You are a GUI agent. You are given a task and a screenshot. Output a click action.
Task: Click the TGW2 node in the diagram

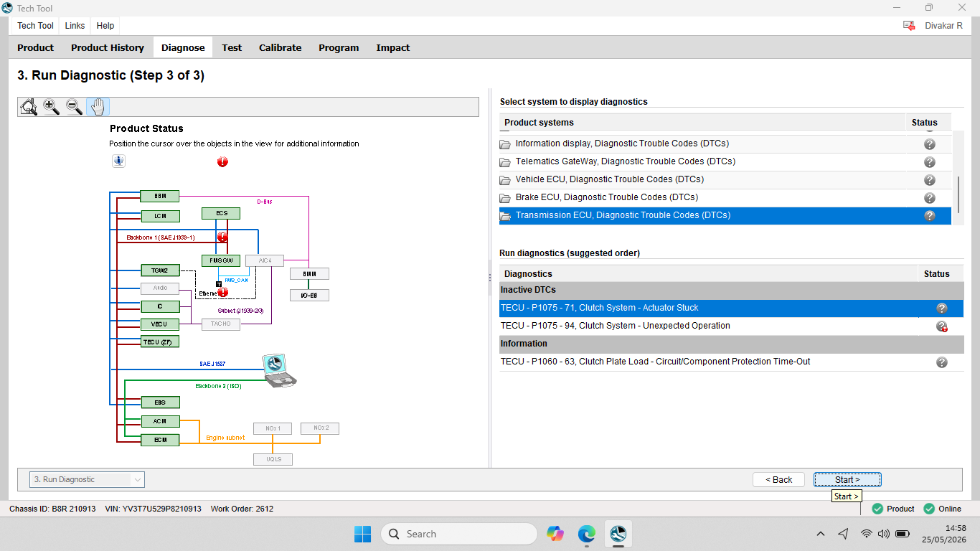[x=160, y=270]
